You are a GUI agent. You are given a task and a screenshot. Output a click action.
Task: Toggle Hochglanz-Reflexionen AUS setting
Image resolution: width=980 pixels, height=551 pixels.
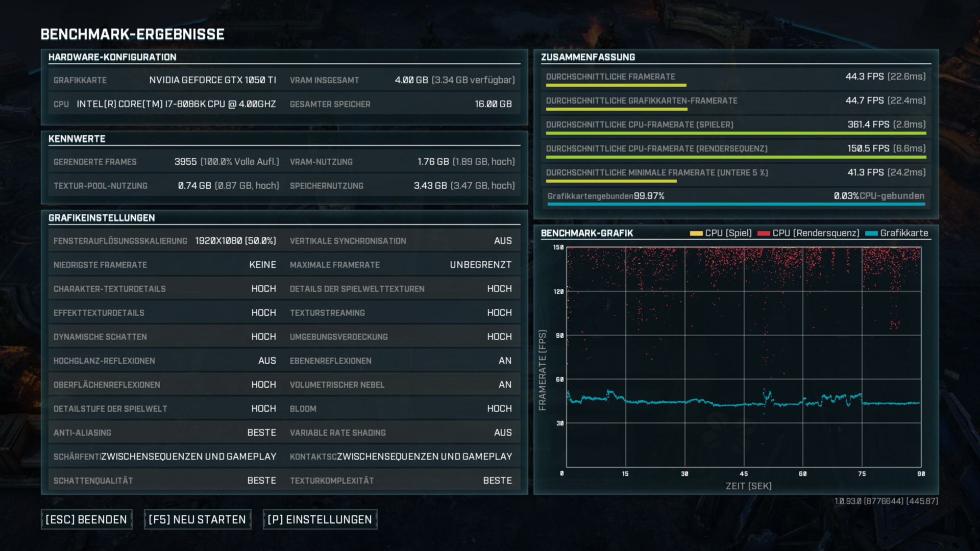266,361
